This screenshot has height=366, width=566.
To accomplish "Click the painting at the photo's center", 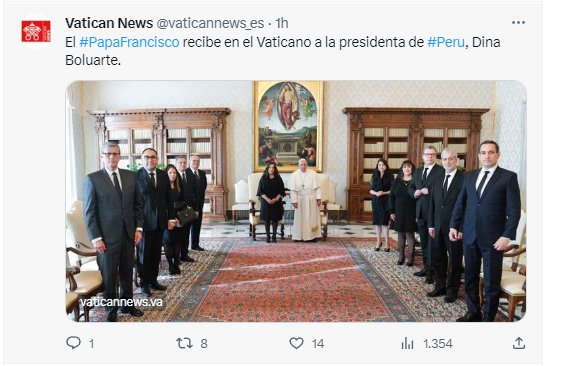I will click(288, 126).
